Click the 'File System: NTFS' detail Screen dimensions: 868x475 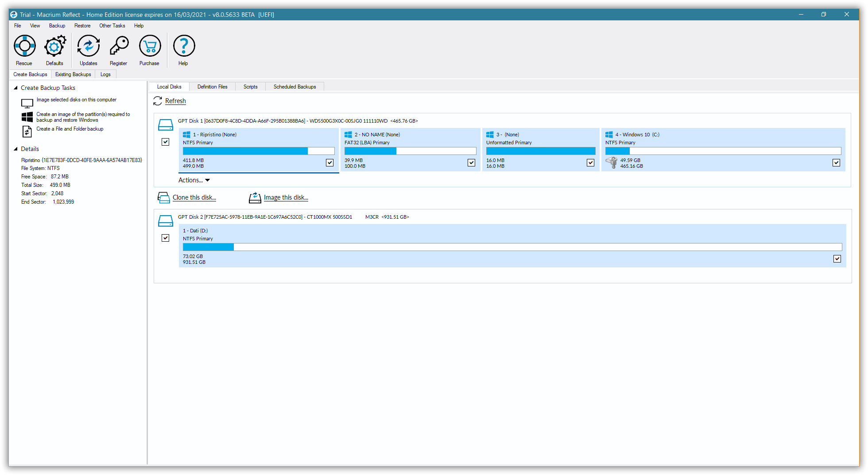pyautogui.click(x=40, y=168)
